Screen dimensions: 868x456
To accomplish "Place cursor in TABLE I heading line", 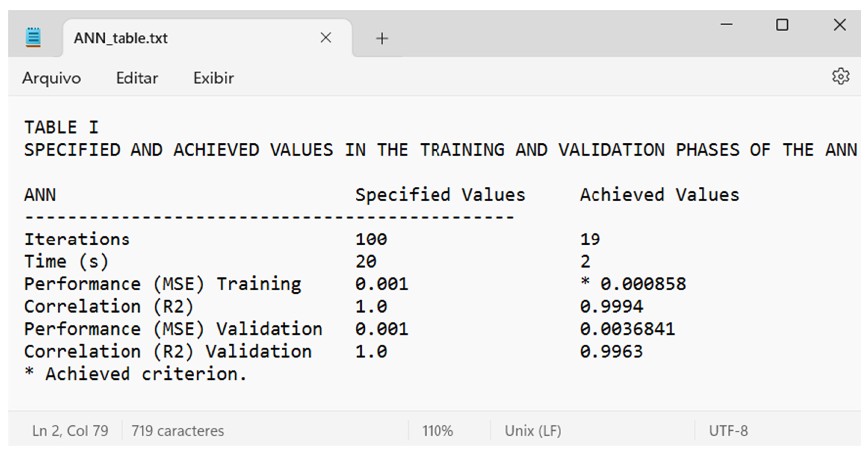I will [x=61, y=128].
